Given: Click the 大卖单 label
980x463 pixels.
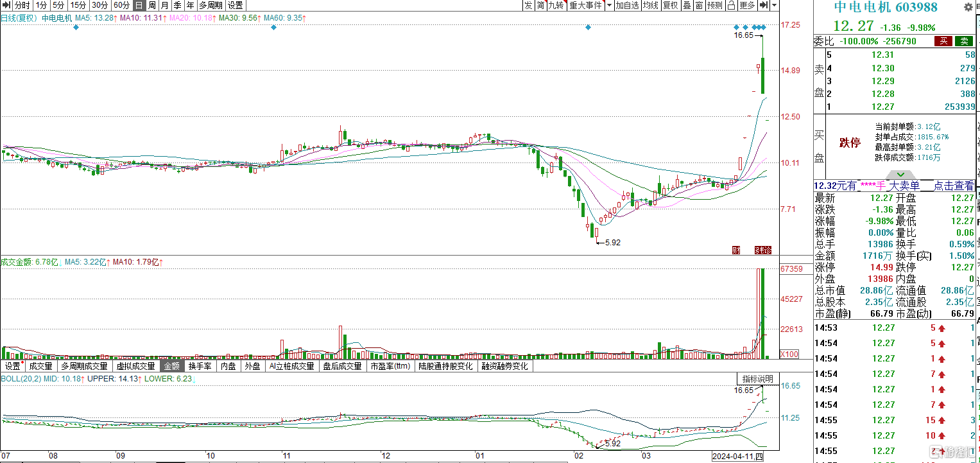Looking at the screenshot, I should tap(905, 186).
